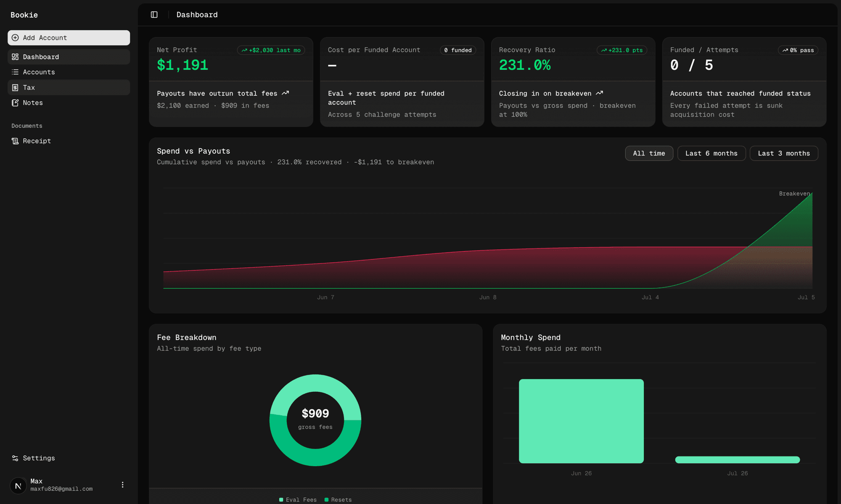Click the $909 gross fees donut center

click(x=315, y=419)
